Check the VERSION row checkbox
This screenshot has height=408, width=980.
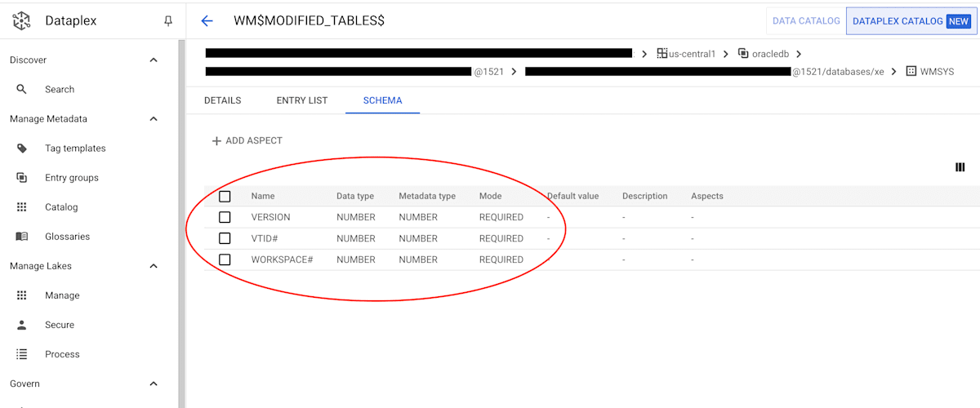tap(225, 217)
